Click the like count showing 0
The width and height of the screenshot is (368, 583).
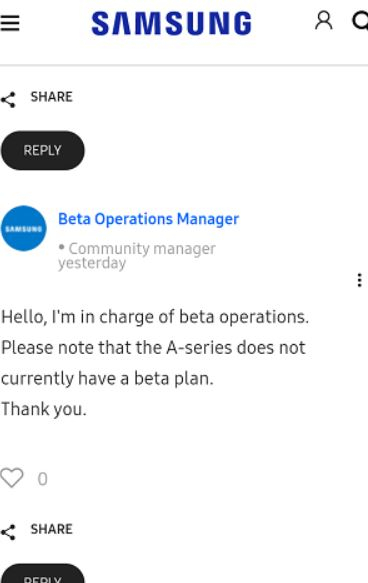[x=42, y=479]
